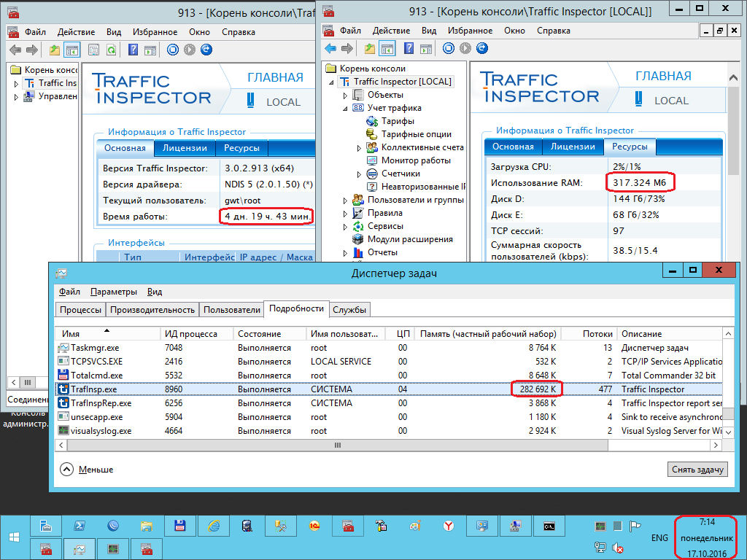This screenshot has height=560, width=747.
Task: Click the scroll-down arrow of the process list
Action: click(x=728, y=432)
